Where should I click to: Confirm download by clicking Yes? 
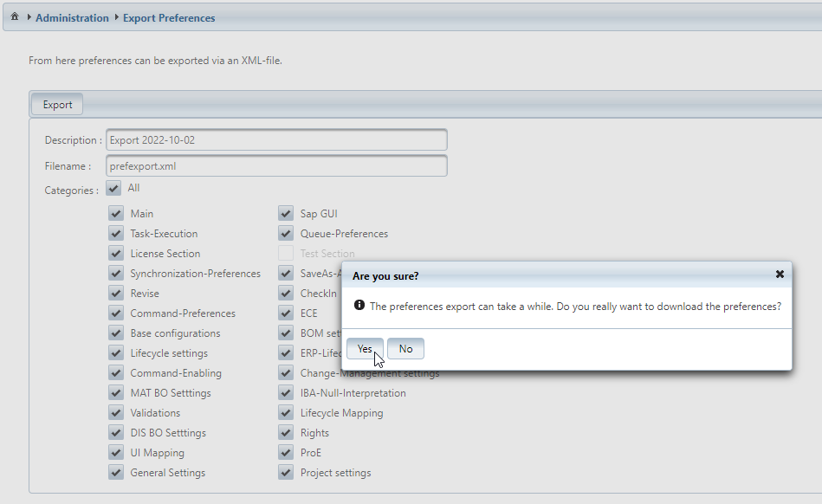365,349
